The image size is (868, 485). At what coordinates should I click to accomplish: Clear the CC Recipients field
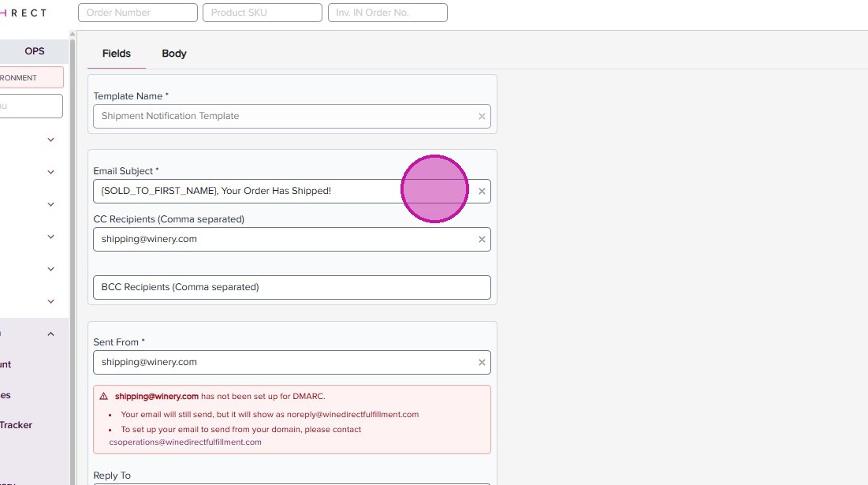coord(482,240)
